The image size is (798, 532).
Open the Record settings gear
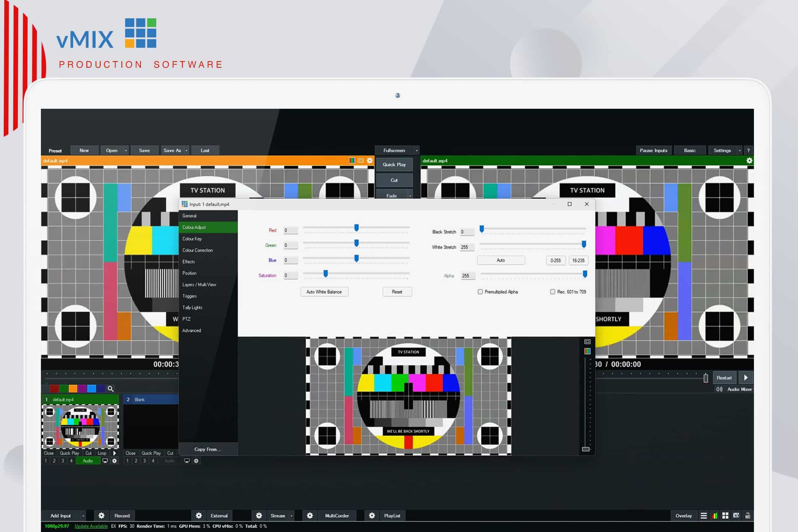pyautogui.click(x=101, y=515)
